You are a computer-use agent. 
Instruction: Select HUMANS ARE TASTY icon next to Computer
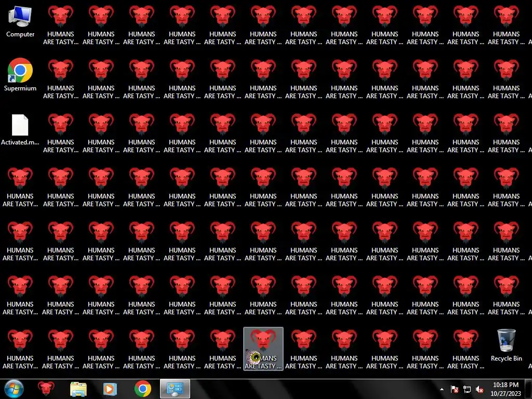pyautogui.click(x=61, y=25)
